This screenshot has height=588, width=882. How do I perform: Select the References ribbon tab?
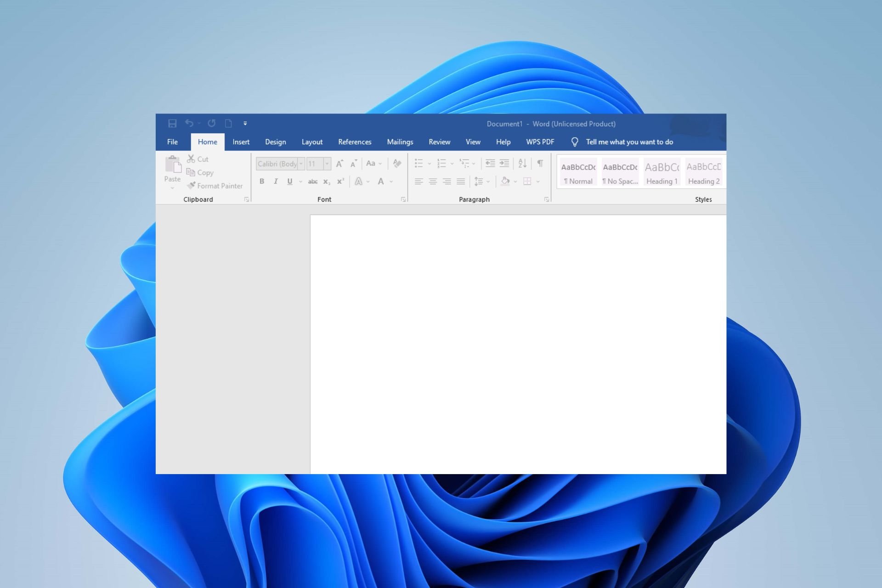(x=354, y=142)
